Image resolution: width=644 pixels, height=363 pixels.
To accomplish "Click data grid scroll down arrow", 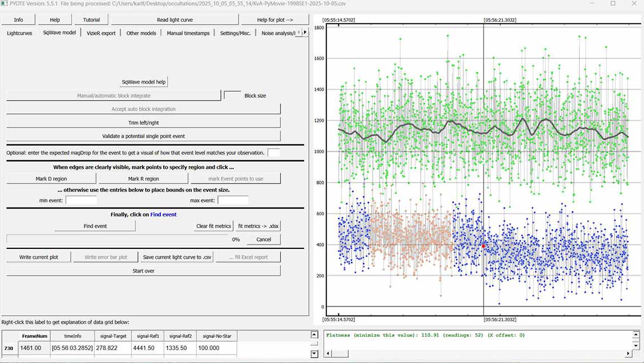I will click(314, 353).
